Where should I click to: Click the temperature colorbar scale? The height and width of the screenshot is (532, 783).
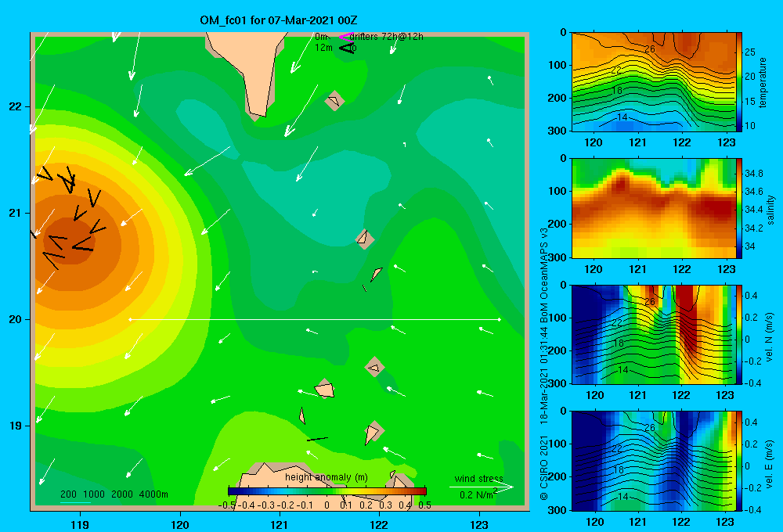pyautogui.click(x=739, y=82)
